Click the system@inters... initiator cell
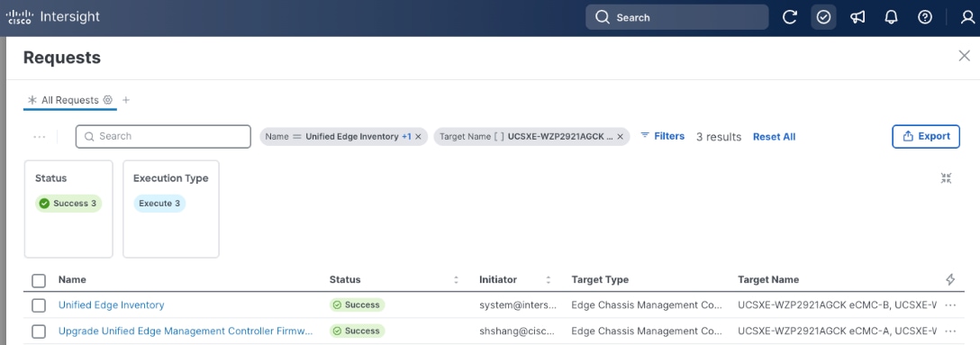 tap(518, 305)
